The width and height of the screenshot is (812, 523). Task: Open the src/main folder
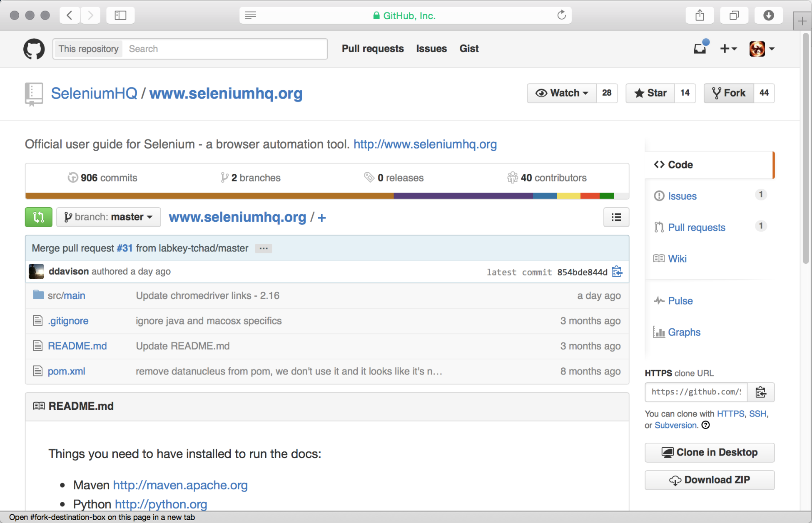tap(66, 295)
